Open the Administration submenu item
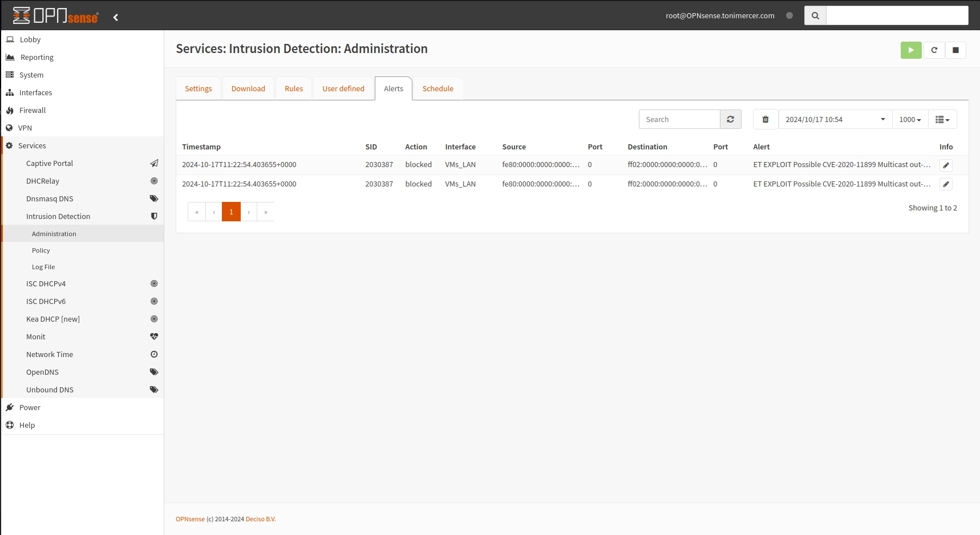 (x=82, y=234)
